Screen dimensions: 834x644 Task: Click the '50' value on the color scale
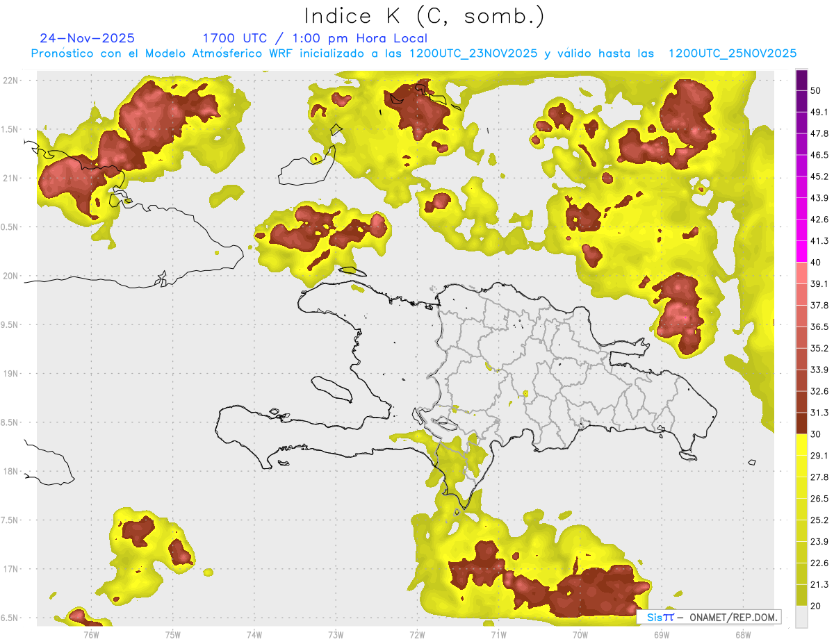pos(816,90)
